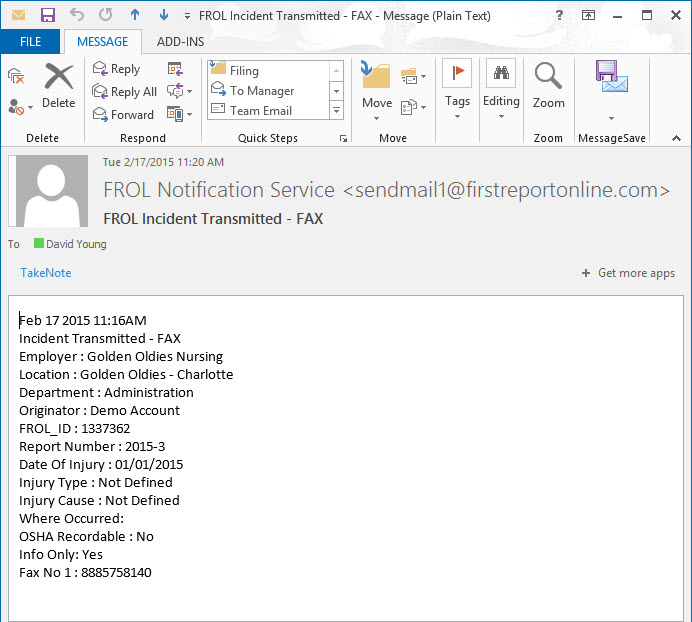Viewport: 692px width, 622px height.
Task: Select the Team Email quick step
Action: point(260,111)
